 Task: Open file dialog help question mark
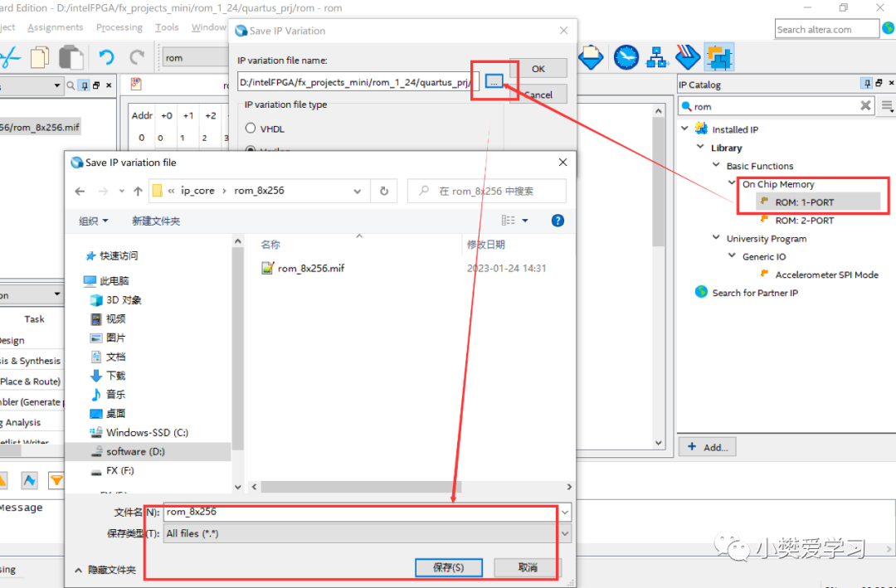tap(558, 221)
